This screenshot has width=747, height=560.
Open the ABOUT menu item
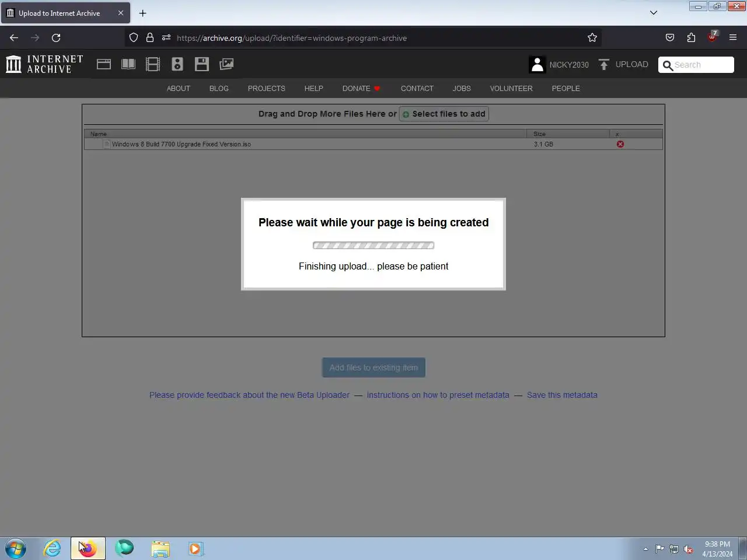tap(179, 89)
